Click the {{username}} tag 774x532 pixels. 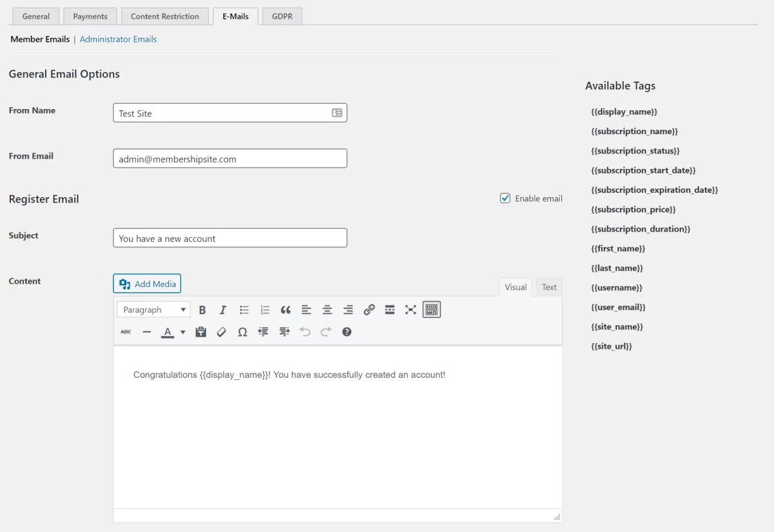(617, 288)
